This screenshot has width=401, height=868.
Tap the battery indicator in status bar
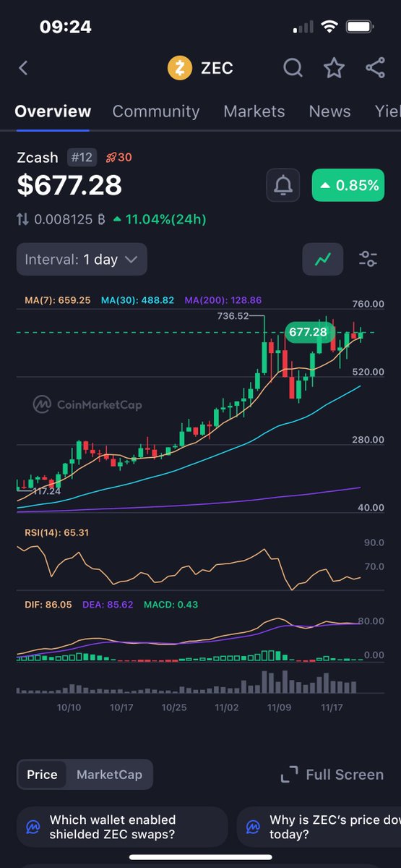[358, 27]
